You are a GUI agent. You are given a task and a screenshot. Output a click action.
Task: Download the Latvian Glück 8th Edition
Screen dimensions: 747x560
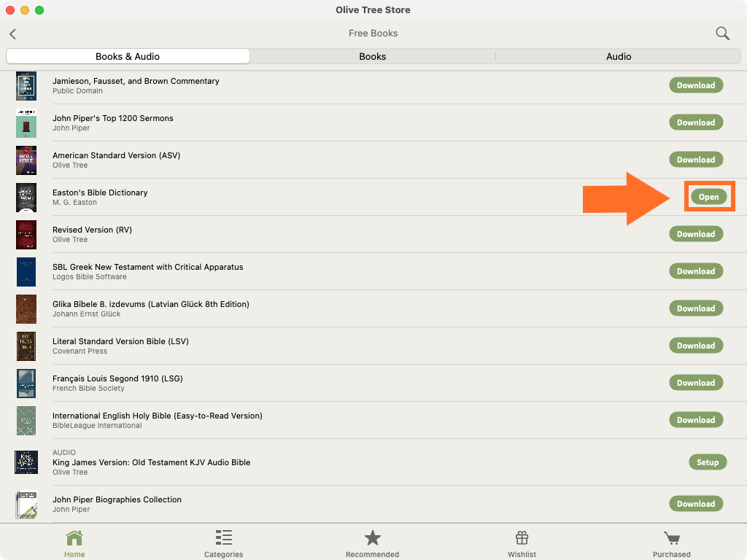[696, 308]
